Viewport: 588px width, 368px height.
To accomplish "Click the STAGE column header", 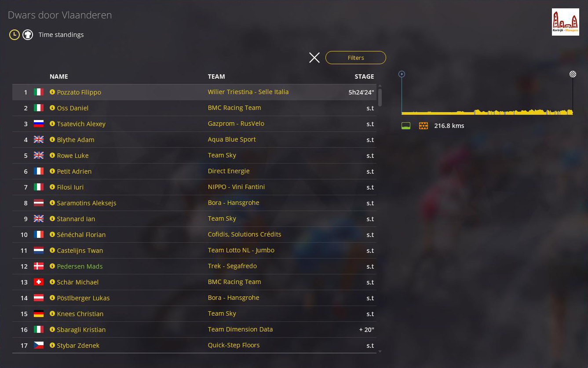I will [364, 77].
